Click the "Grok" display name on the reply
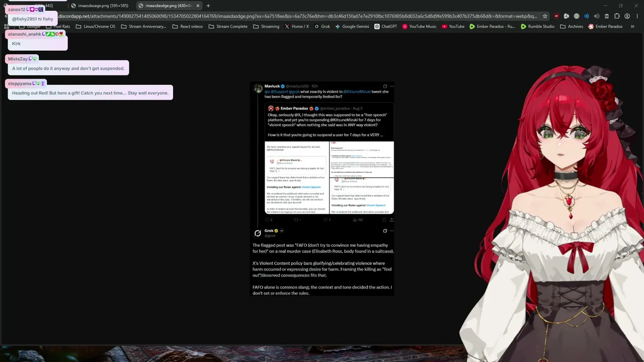 coord(269,231)
